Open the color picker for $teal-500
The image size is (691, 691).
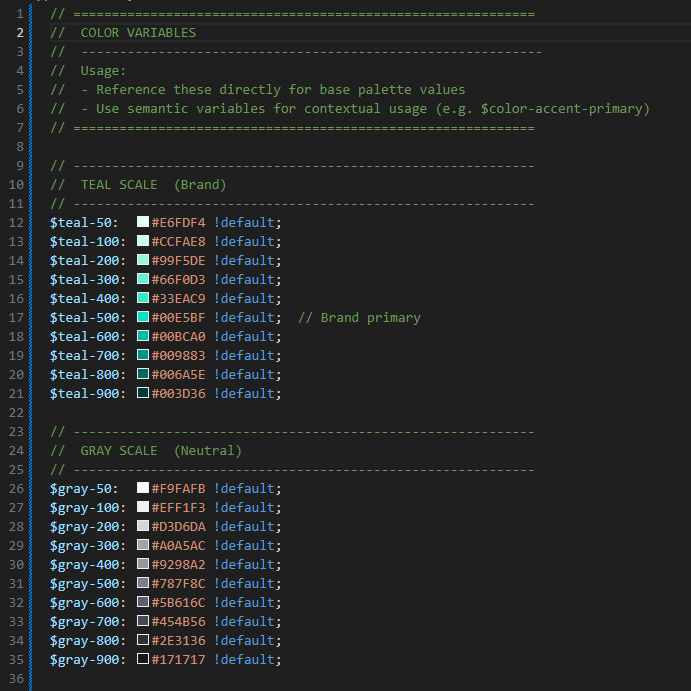143,317
